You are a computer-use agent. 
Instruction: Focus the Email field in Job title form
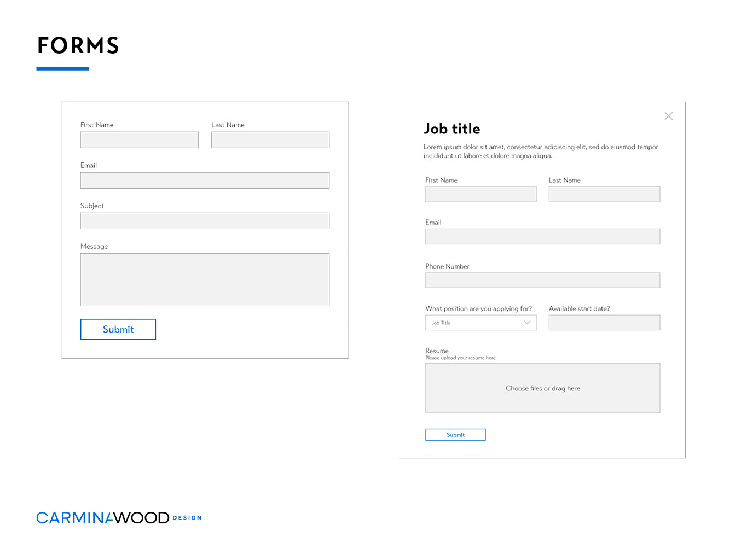click(x=543, y=236)
